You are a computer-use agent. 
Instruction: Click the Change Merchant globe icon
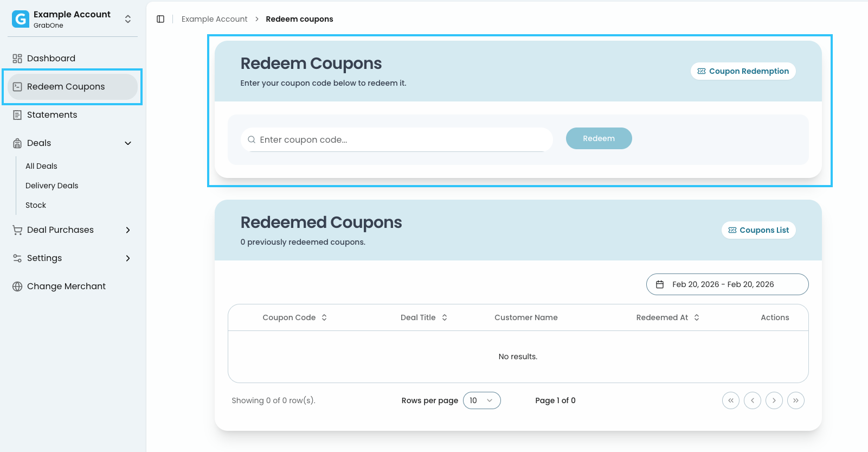(17, 287)
